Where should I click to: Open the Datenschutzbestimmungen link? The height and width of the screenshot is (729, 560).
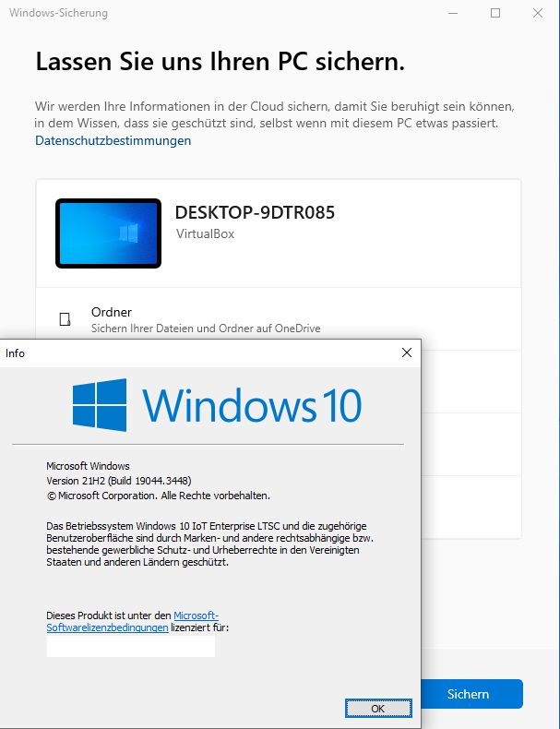pyautogui.click(x=113, y=140)
